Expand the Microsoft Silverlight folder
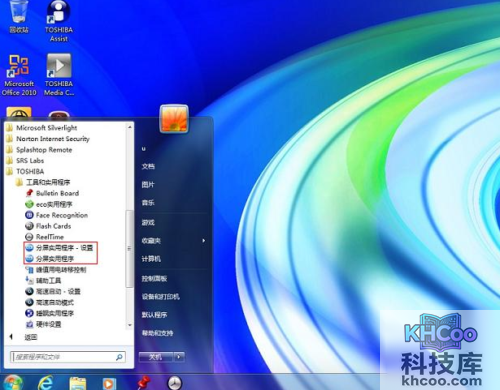This screenshot has height=390, width=500. pyautogui.click(x=42, y=128)
